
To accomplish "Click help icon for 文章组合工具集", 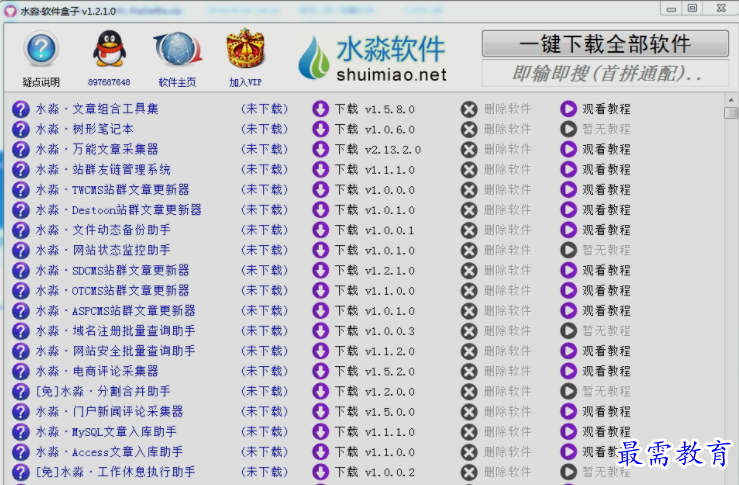I will 21,109.
